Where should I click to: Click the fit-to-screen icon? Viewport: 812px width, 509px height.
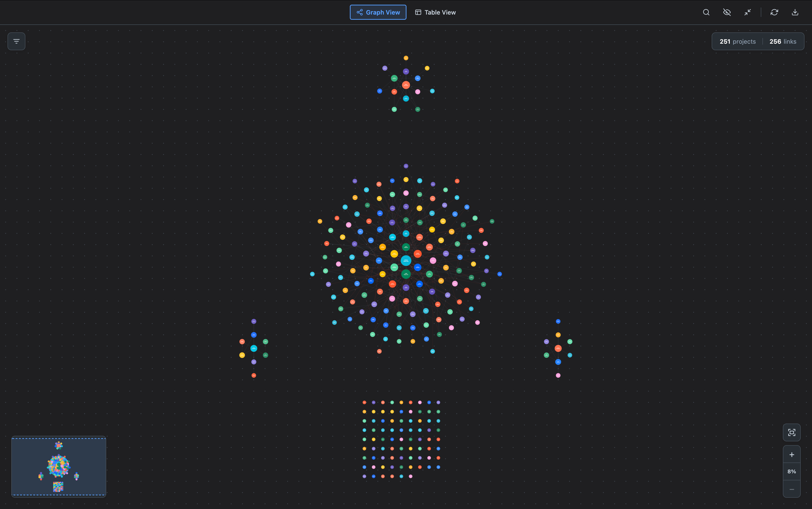(792, 432)
